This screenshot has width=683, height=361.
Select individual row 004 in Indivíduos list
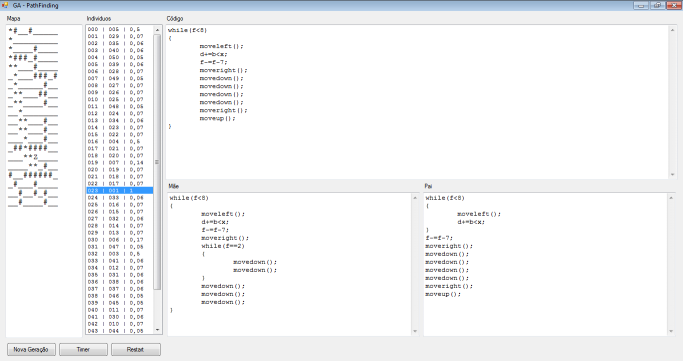pyautogui.click(x=120, y=57)
